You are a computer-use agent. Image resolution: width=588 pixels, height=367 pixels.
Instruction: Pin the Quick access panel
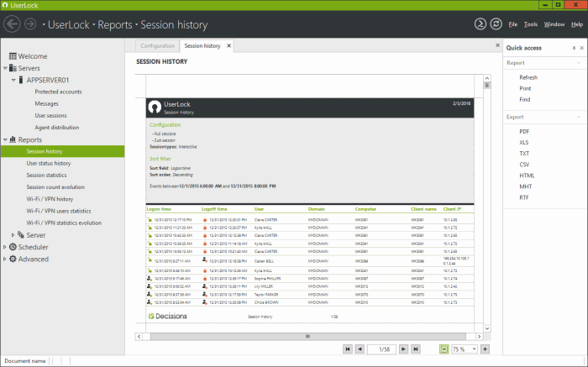pos(574,48)
